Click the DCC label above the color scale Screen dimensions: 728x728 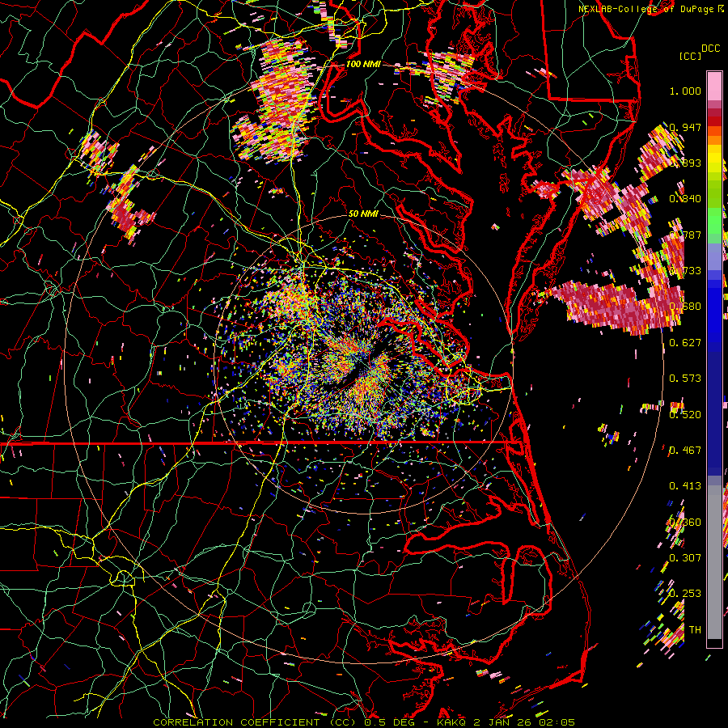710,48
